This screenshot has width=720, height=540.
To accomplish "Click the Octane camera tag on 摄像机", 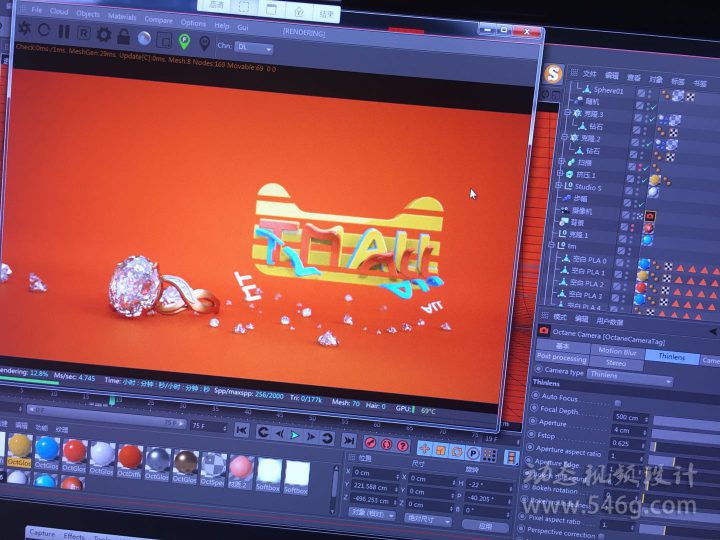I will [651, 214].
